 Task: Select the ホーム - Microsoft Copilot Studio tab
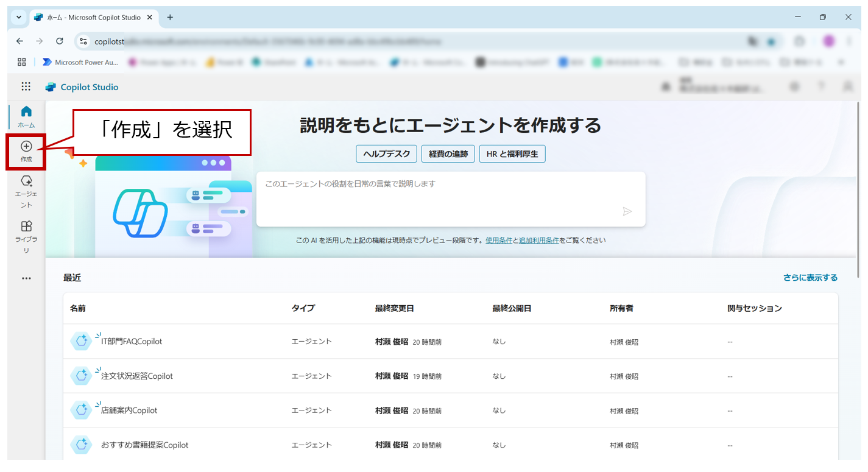point(93,17)
